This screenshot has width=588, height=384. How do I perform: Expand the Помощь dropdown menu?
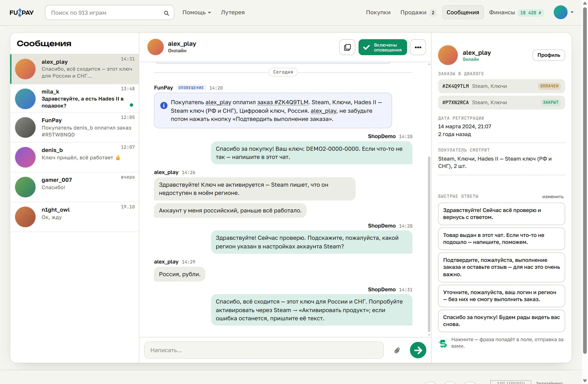(197, 13)
